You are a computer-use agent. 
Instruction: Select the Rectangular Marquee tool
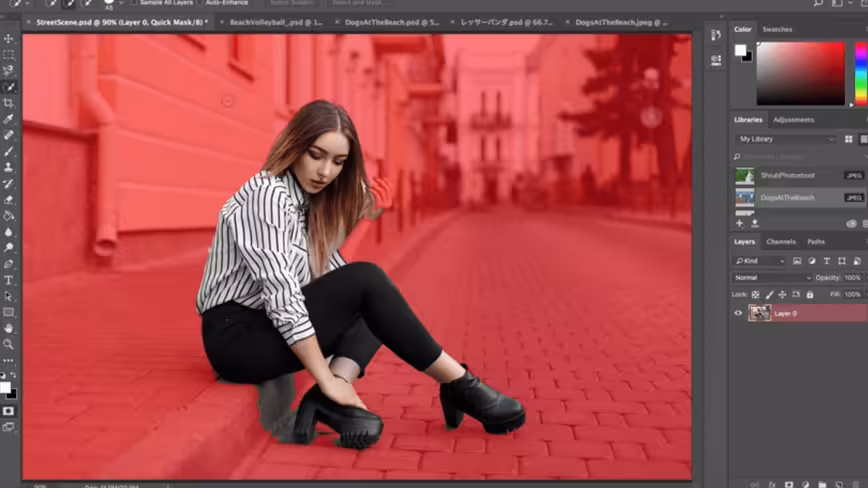point(8,55)
